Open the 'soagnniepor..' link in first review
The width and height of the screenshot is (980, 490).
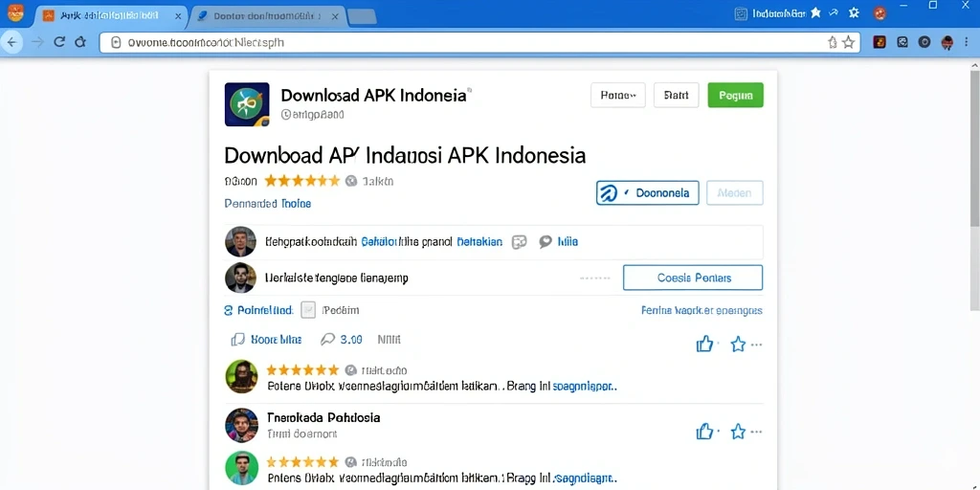[586, 387]
